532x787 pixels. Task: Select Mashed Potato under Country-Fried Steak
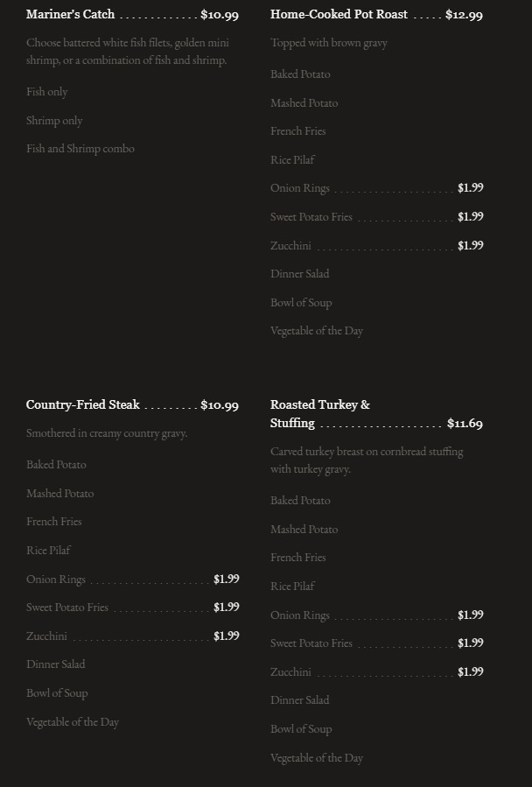tap(59, 494)
